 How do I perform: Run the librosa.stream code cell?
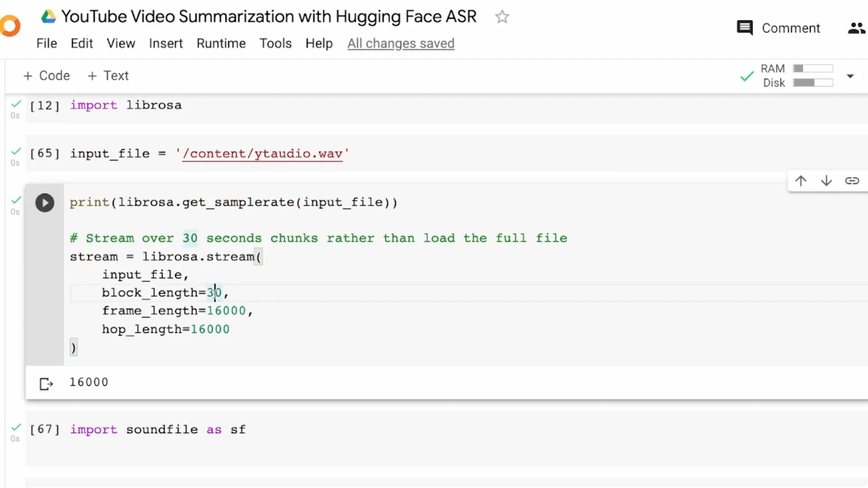tap(44, 202)
